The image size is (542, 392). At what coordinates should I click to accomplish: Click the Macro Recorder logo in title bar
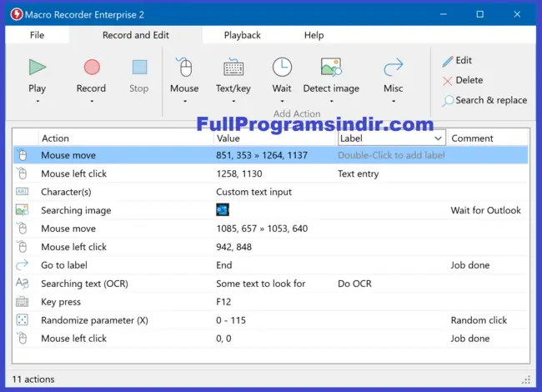(x=16, y=14)
